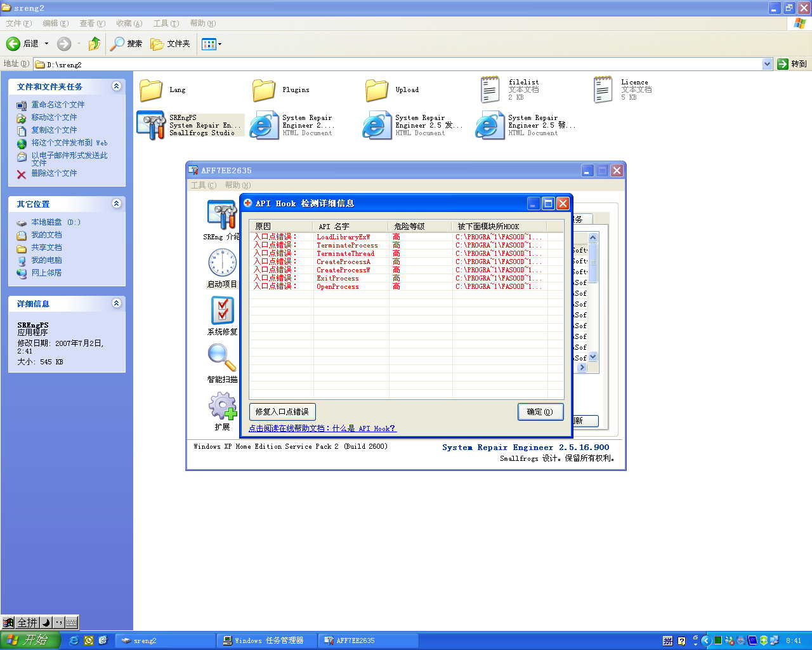Image resolution: width=812 pixels, height=650 pixels.
Task: Open 智能扫描 magnifier icon in SREng sidebar
Action: click(x=222, y=358)
